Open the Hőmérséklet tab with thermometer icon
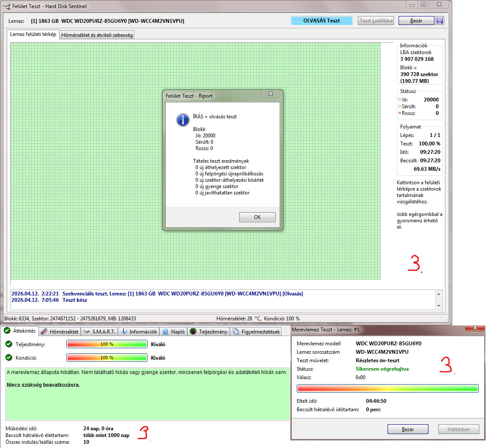This screenshot has height=448, width=486. 60,331
